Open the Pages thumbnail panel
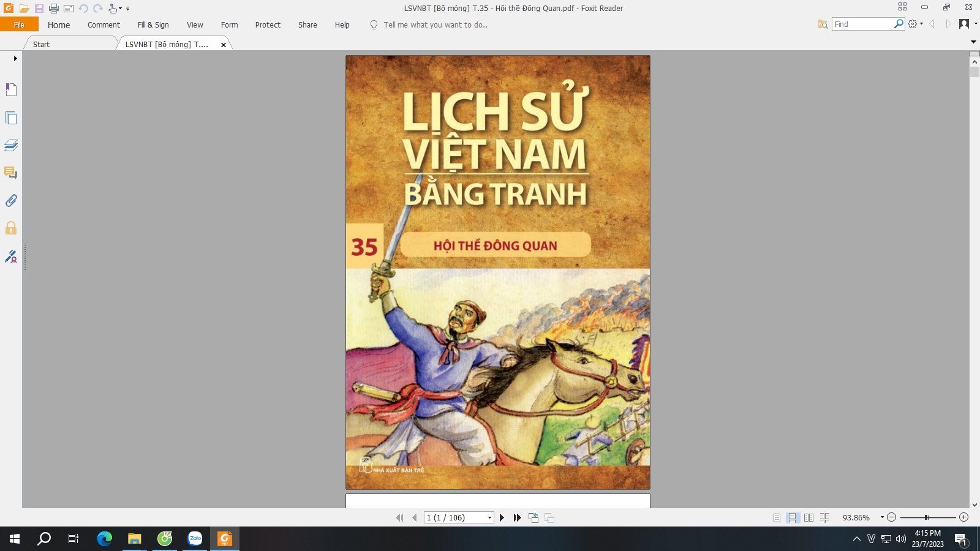Image resolution: width=980 pixels, height=551 pixels. click(11, 118)
